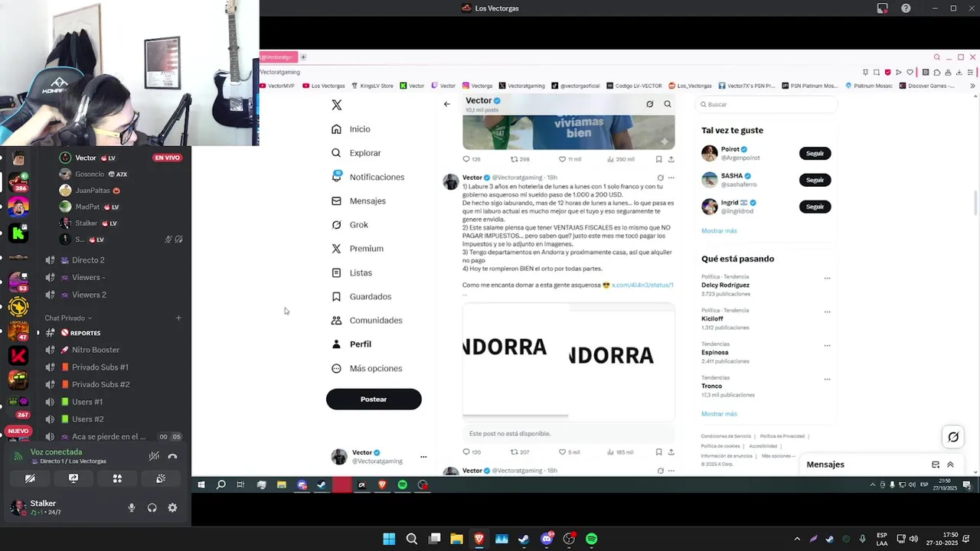
Task: Click Mostrar más under Qué está pasando
Action: (x=719, y=413)
